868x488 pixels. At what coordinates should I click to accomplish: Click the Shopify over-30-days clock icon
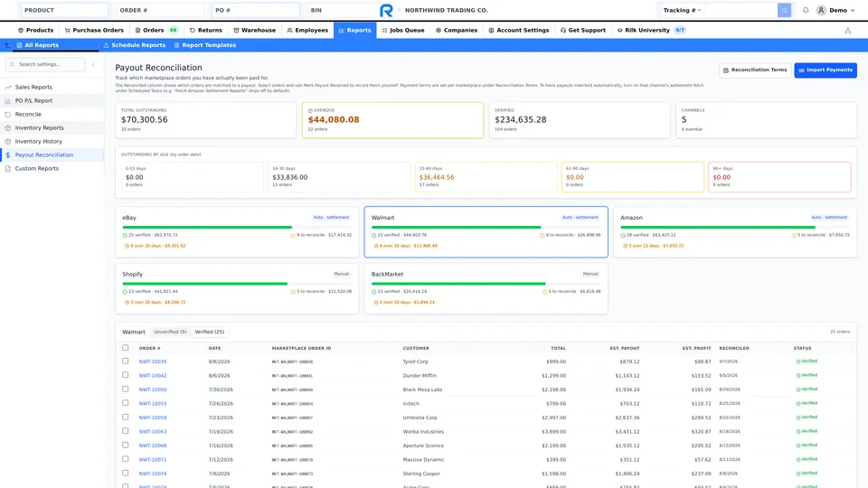pos(127,302)
